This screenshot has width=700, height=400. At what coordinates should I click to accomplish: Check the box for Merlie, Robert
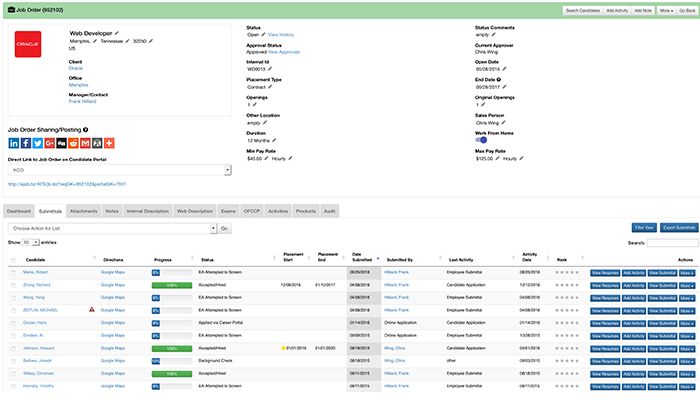[13, 272]
